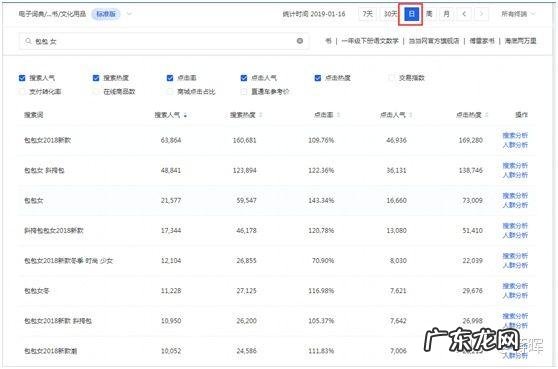Open 搜索分析 for 包包女2018新款 row
This screenshot has width=558, height=369.
coord(515,136)
